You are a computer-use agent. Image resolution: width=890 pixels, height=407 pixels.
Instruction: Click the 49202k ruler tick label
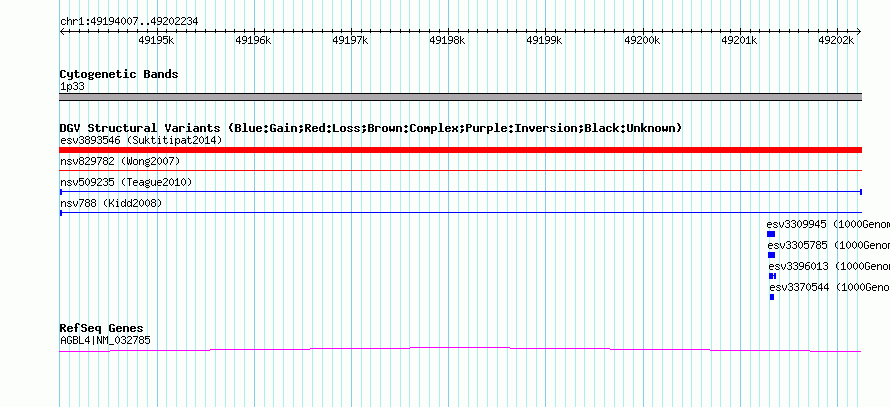click(836, 40)
